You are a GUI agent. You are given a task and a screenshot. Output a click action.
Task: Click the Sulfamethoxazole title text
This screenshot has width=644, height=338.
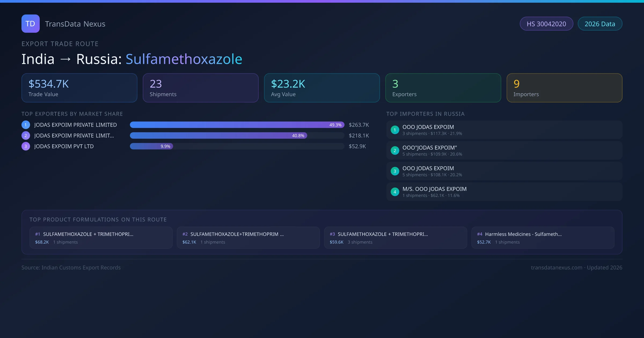pos(184,59)
